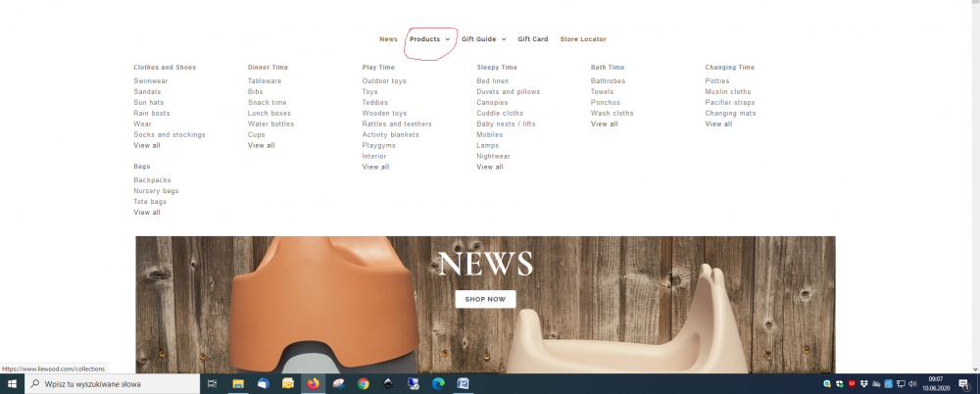Open the Gift Card menu item
The image size is (980, 394).
[x=532, y=39]
